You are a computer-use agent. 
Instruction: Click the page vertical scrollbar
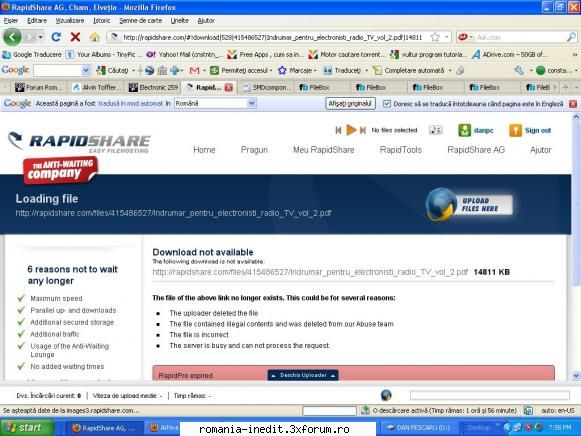576,246
